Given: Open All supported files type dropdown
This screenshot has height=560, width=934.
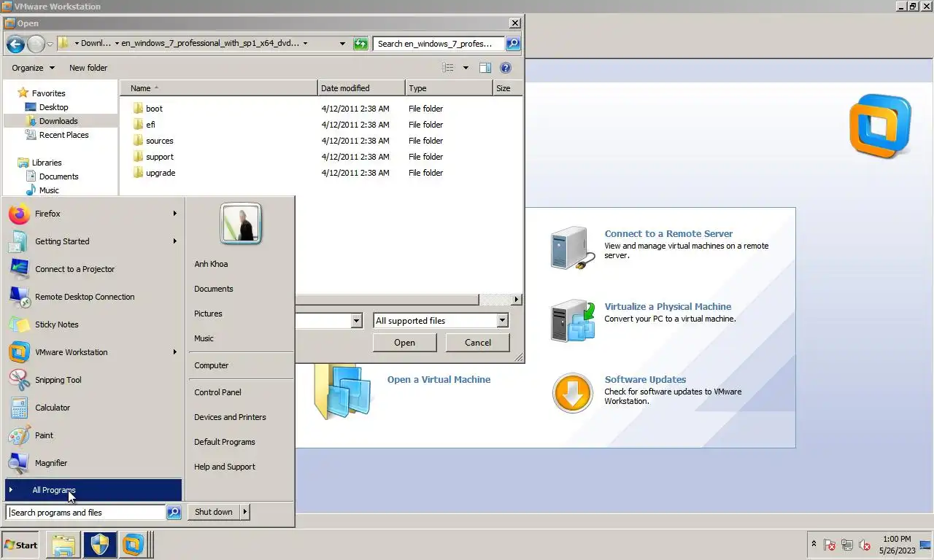Looking at the screenshot, I should [x=440, y=321].
